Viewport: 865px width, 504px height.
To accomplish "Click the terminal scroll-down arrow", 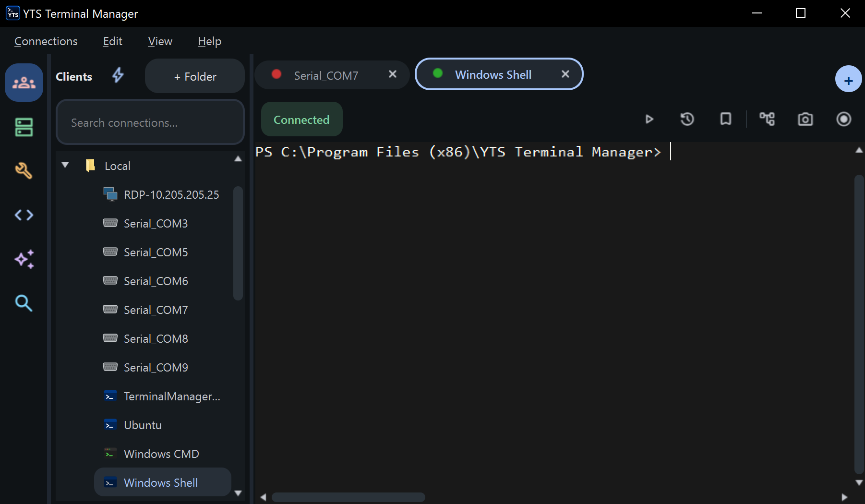I will (859, 482).
